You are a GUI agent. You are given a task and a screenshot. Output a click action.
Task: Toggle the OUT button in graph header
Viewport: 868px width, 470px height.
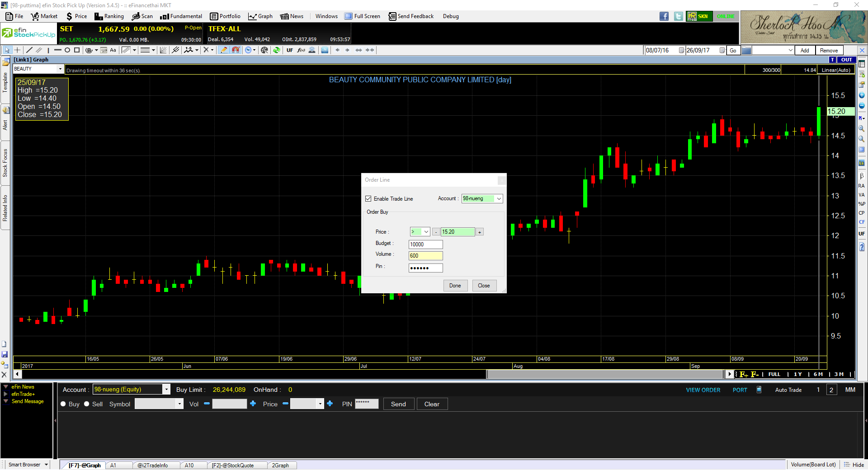coord(846,60)
